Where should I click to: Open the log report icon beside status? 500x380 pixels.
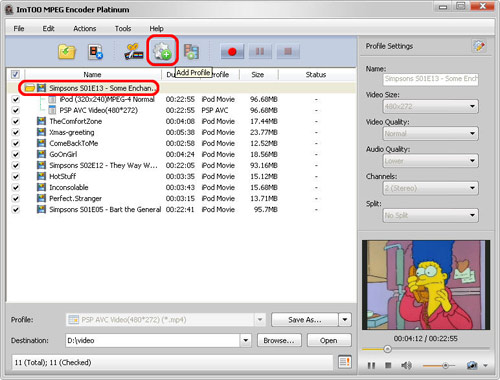(x=345, y=362)
